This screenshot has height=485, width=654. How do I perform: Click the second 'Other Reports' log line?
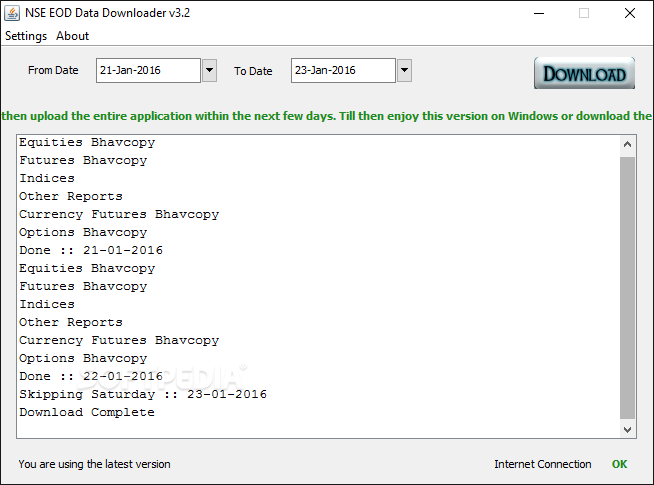point(71,322)
